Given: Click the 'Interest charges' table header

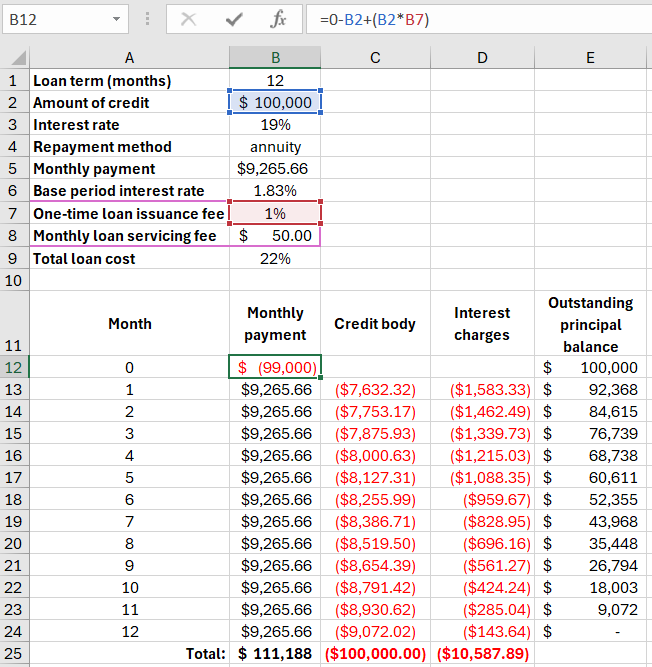Looking at the screenshot, I should tap(482, 324).
